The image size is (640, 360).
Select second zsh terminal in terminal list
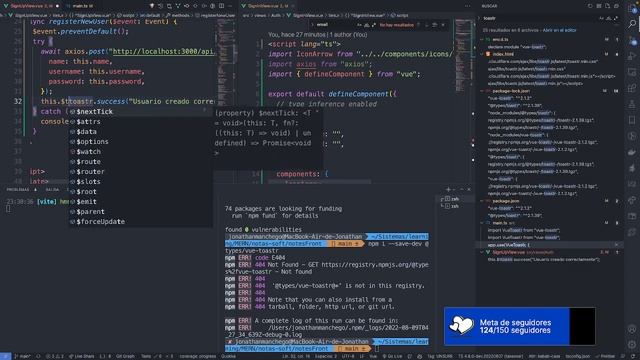(455, 206)
